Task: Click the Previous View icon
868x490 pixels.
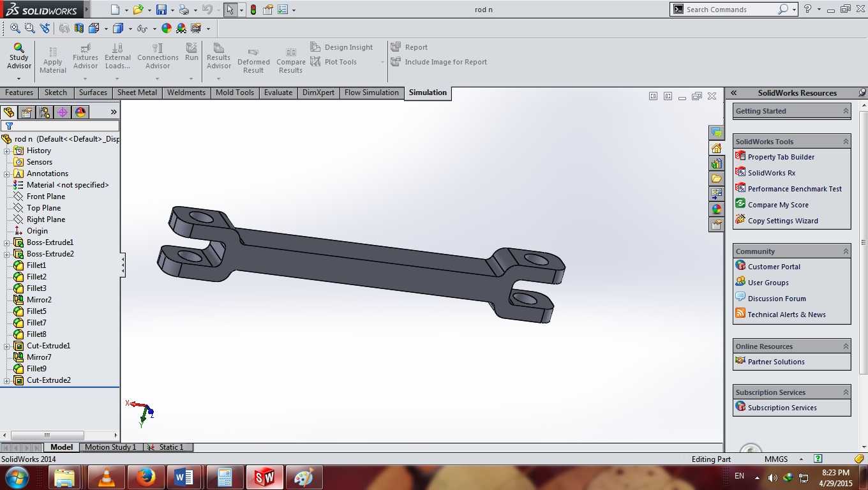Action: click(45, 28)
